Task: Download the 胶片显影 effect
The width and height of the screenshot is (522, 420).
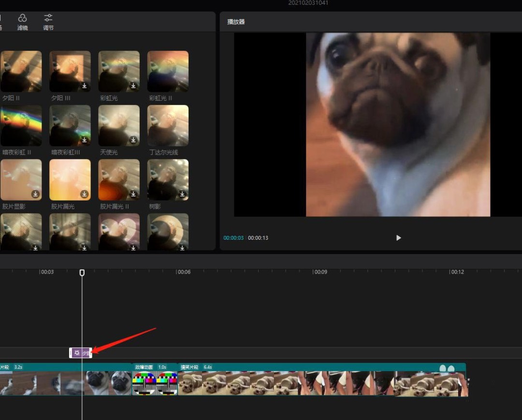Action: click(35, 194)
